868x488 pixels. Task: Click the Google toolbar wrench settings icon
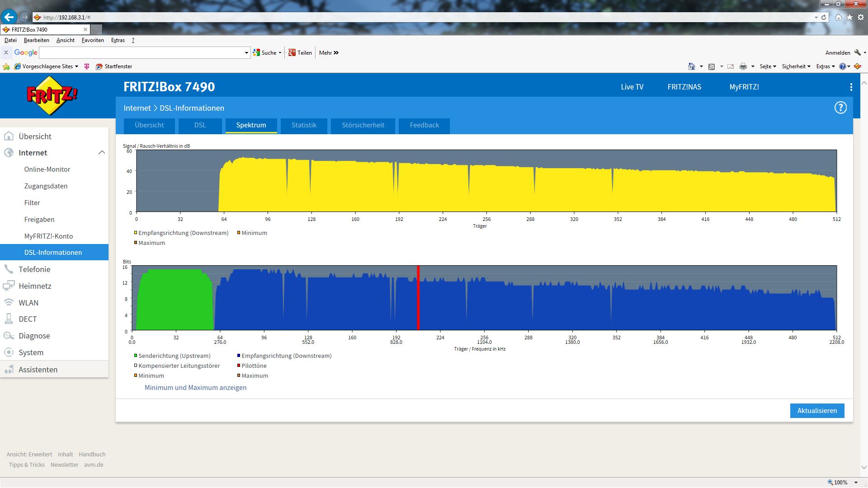[858, 52]
